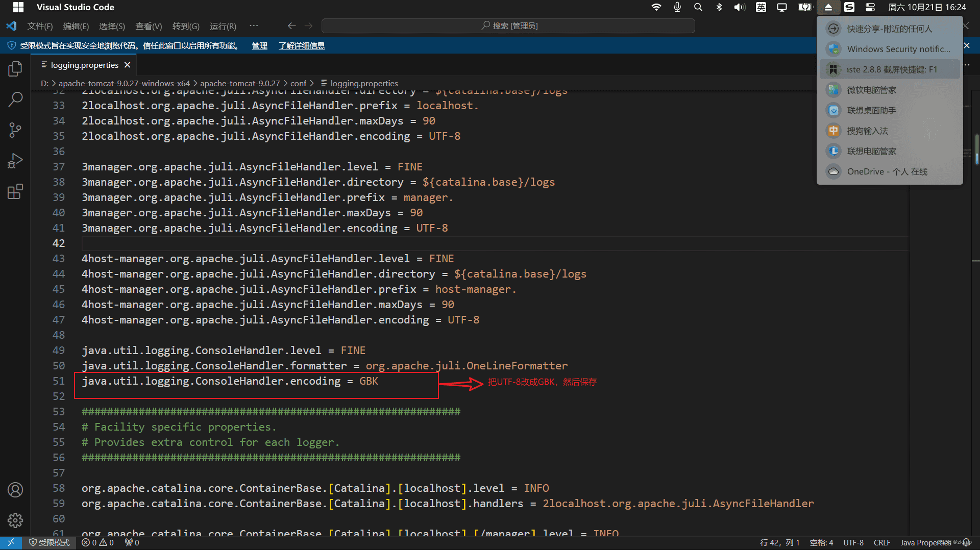Click the Restricted Mode status bar item
This screenshot has width=980, height=550.
49,542
